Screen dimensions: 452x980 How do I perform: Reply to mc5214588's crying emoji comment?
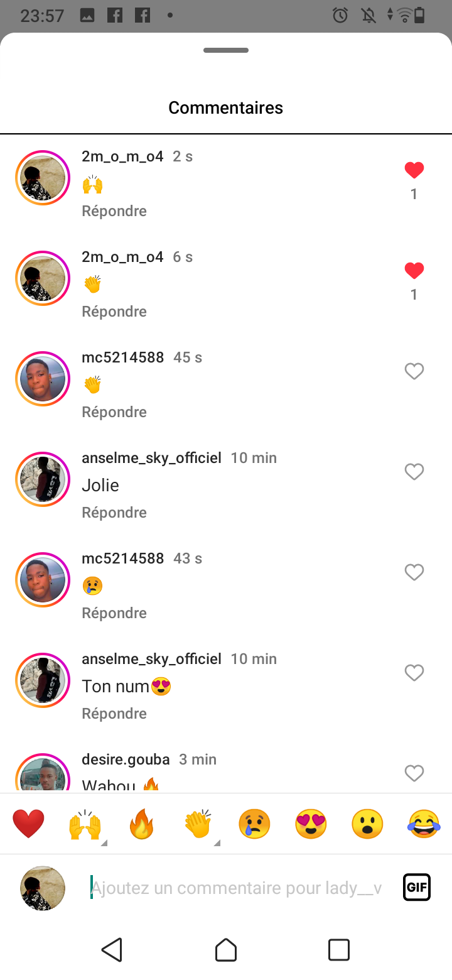tap(114, 613)
